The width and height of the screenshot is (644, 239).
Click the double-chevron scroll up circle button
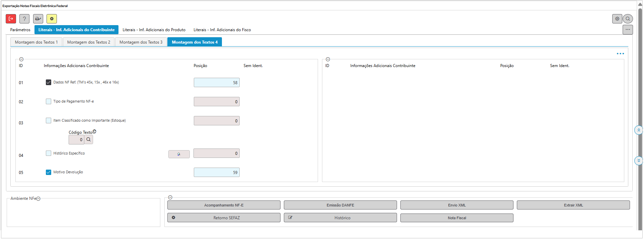(639, 130)
